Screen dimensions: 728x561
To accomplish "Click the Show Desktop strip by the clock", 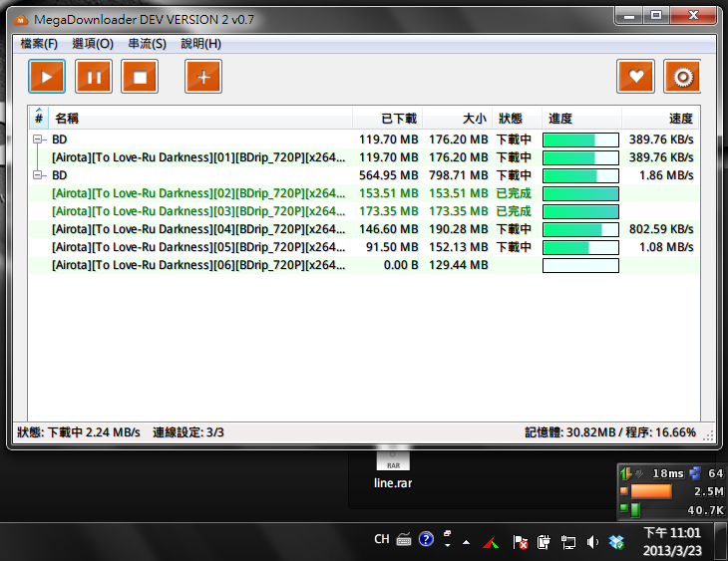I will [721, 541].
